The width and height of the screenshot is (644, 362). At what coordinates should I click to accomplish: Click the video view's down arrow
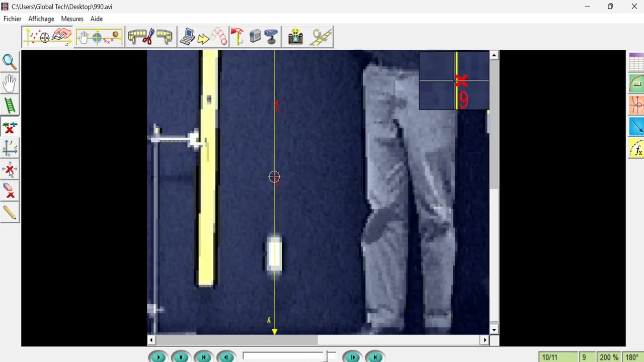494,330
